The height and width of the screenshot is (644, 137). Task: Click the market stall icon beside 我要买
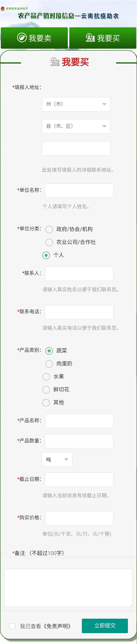(x=90, y=38)
